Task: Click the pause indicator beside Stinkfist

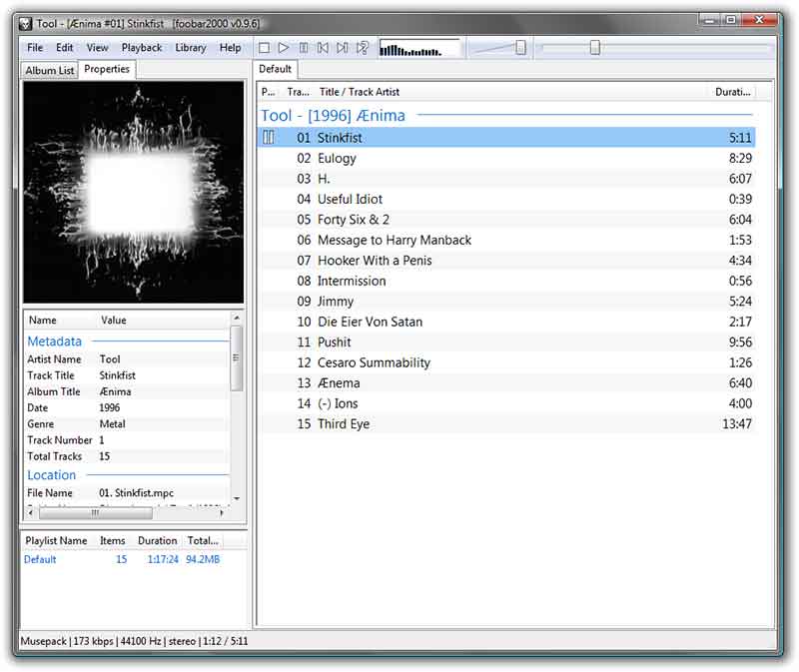Action: point(268,137)
